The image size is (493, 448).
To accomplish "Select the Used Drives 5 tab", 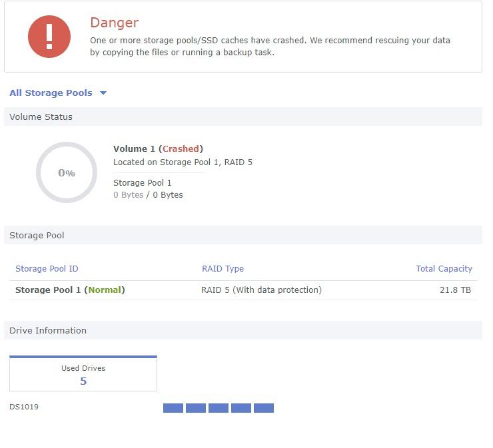I will (83, 373).
